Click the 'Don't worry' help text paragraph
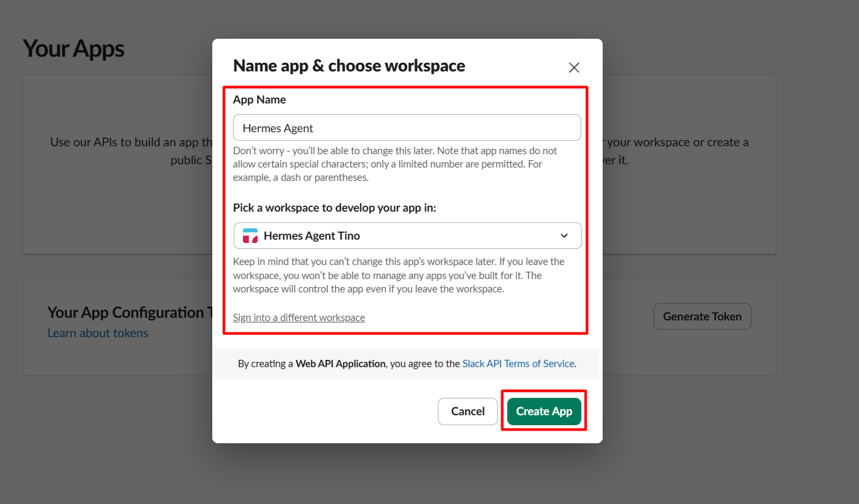The width and height of the screenshot is (859, 504). tap(395, 164)
